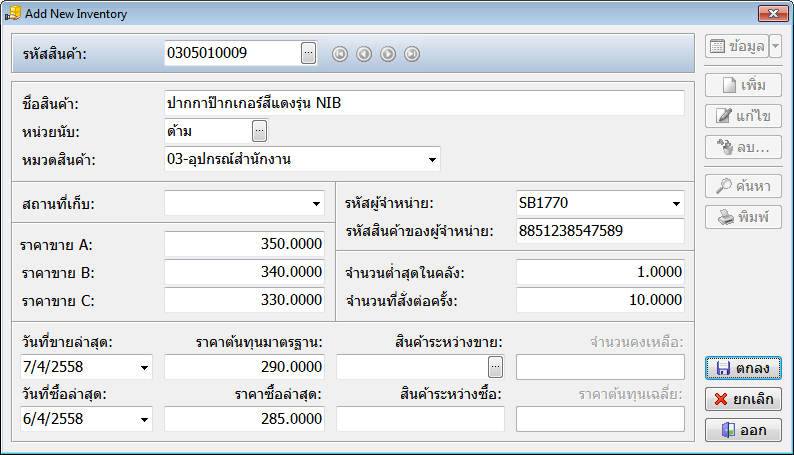This screenshot has width=794, height=455.
Task: Go to the previous inventory record
Action: coord(364,54)
